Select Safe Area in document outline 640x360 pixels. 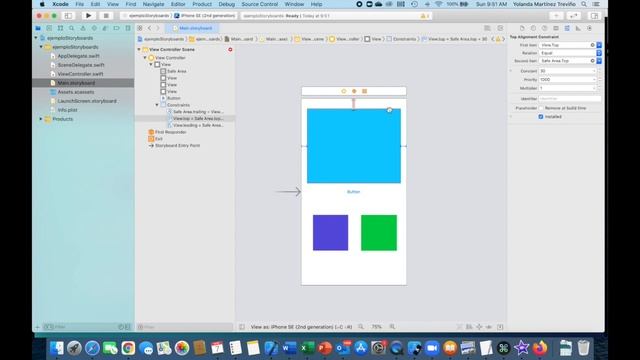point(176,71)
